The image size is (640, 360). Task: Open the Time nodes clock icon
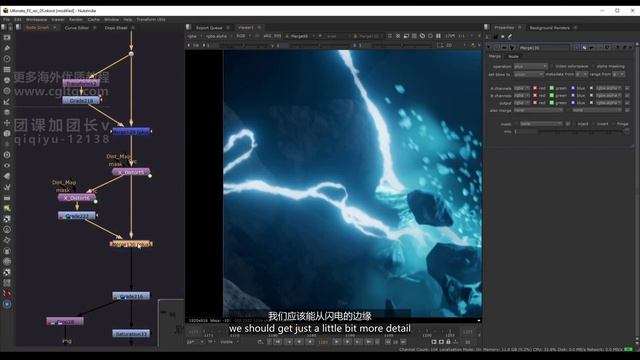[7, 59]
